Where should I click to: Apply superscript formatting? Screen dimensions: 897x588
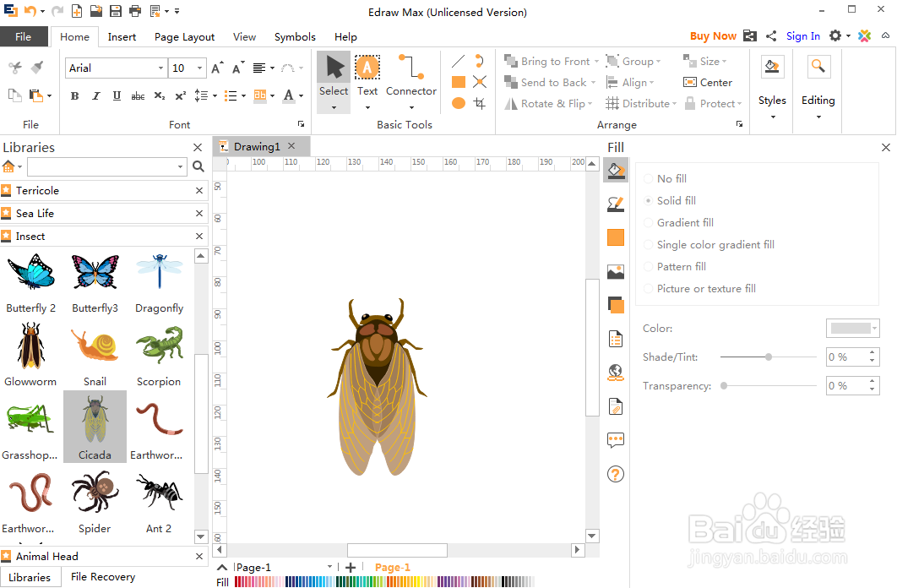click(180, 96)
